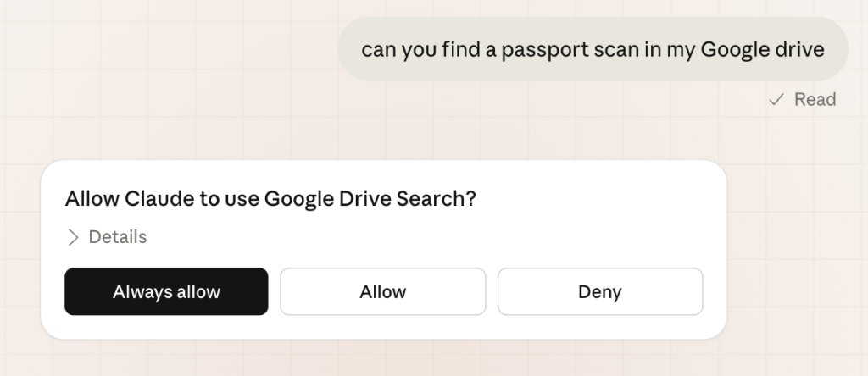Image resolution: width=868 pixels, height=376 pixels.
Task: Click the word "passport" in the message
Action: 542,50
